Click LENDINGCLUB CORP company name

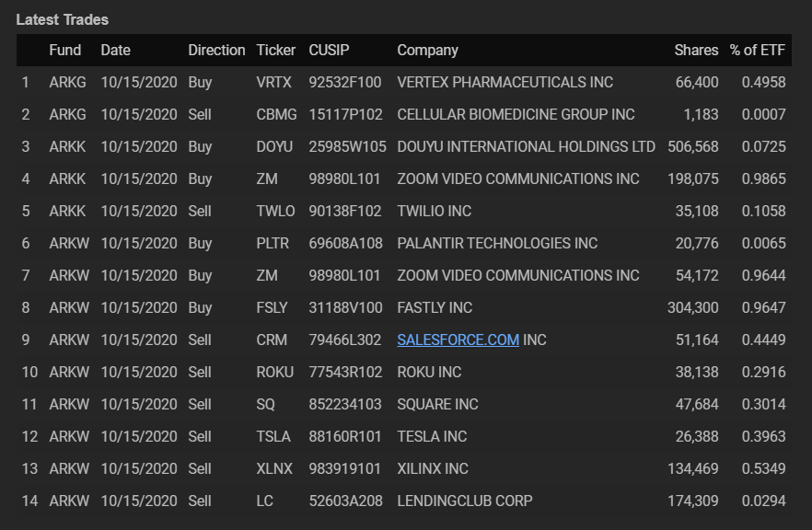pos(465,501)
